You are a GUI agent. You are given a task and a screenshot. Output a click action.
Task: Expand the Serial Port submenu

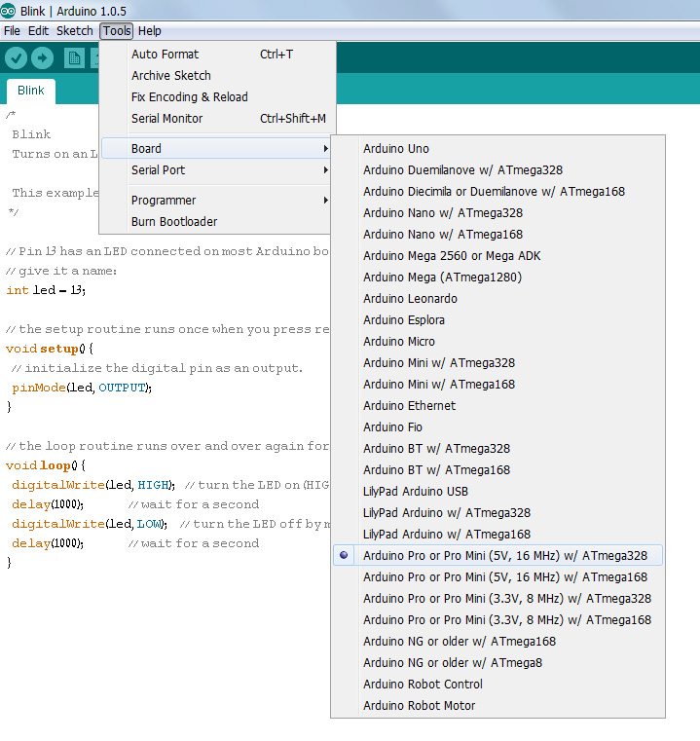click(215, 170)
